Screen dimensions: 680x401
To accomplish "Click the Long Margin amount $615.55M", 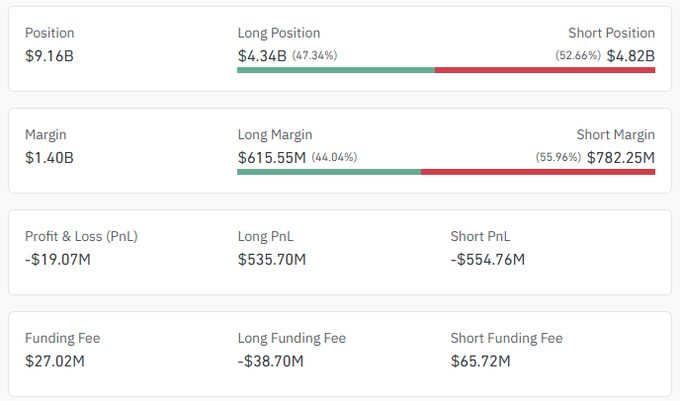I will (x=272, y=158).
